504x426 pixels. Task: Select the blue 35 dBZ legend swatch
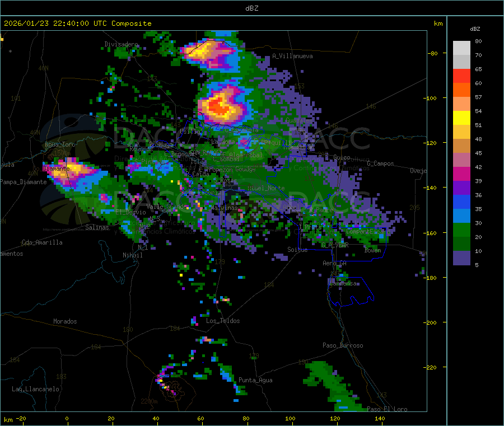click(x=461, y=202)
